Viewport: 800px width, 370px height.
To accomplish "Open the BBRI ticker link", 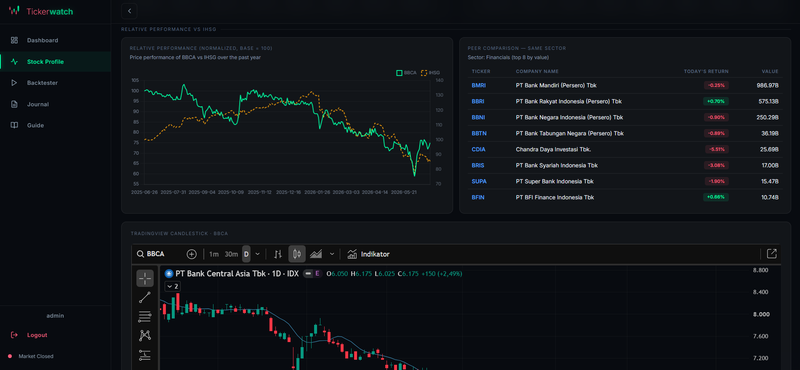I will (478, 102).
